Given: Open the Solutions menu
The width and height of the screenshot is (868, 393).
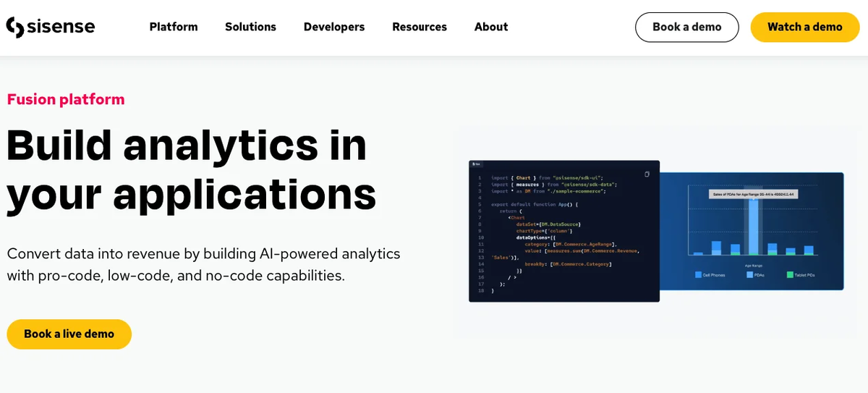Looking at the screenshot, I should pos(250,27).
